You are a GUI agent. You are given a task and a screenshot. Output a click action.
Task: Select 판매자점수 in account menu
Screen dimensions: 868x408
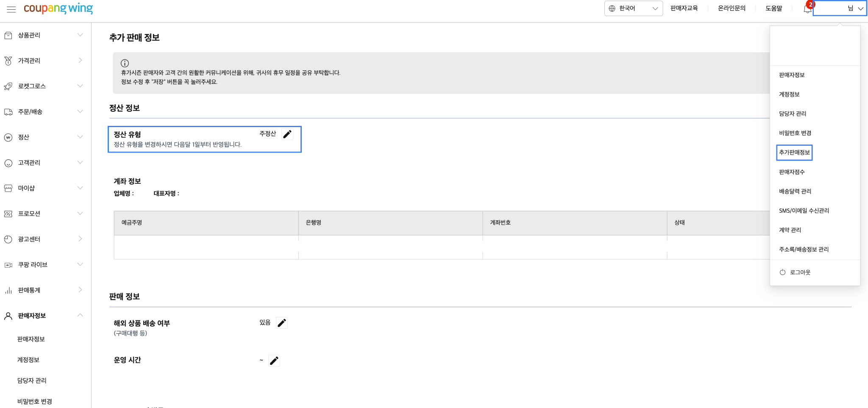[792, 172]
